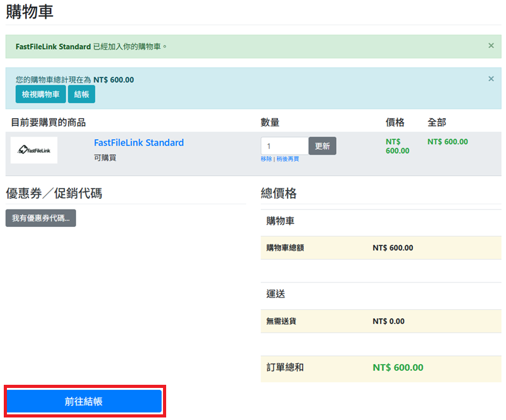Image resolution: width=506 pixels, height=420 pixels.
Task: Click the 移除 link to remove item
Action: pos(266,159)
